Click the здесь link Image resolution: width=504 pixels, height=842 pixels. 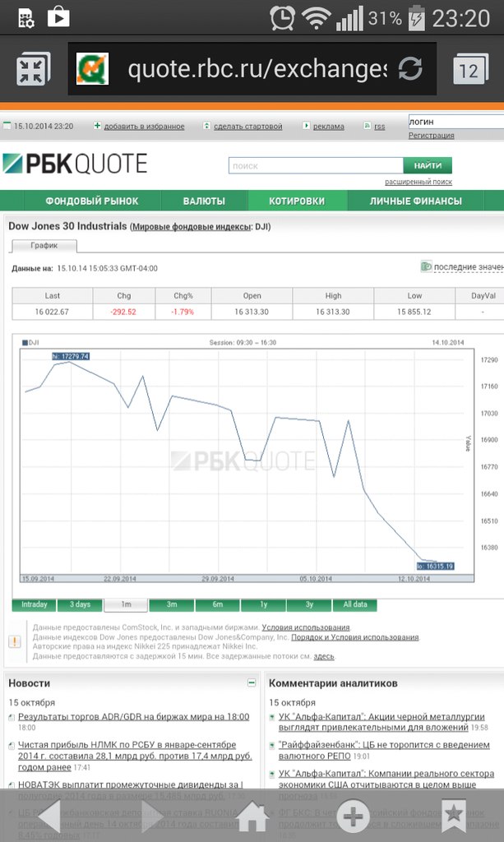[324, 656]
